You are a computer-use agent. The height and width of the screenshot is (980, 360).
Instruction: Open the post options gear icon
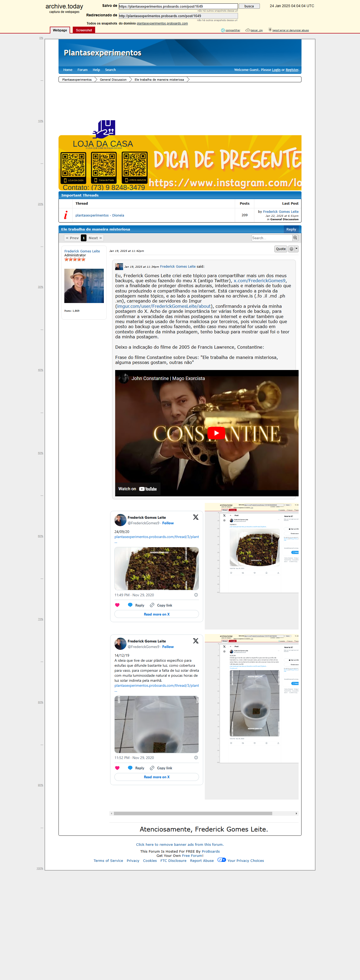click(291, 249)
